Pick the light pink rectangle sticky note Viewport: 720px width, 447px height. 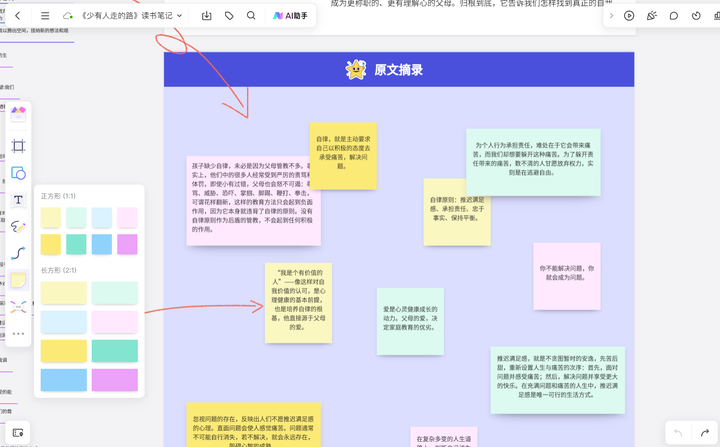[x=115, y=322]
